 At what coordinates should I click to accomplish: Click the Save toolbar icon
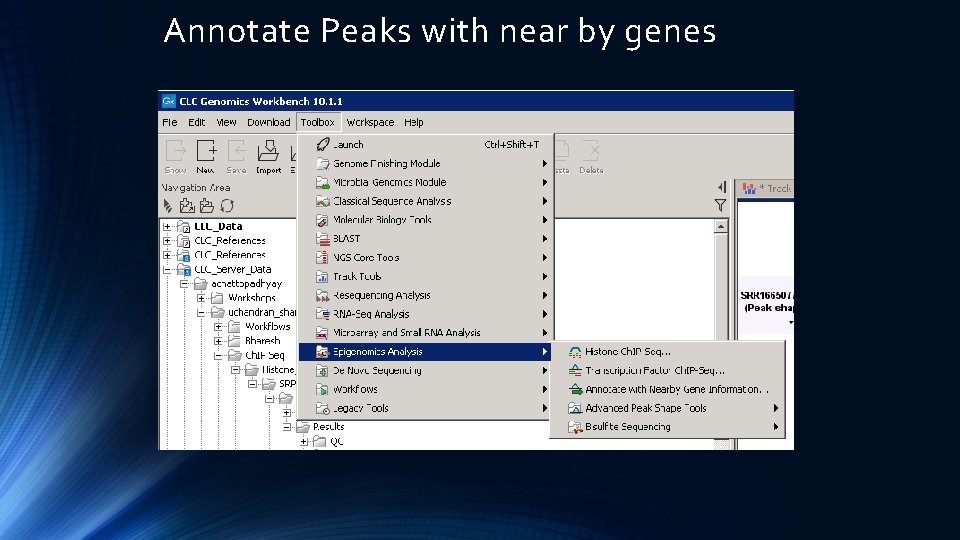click(x=236, y=151)
